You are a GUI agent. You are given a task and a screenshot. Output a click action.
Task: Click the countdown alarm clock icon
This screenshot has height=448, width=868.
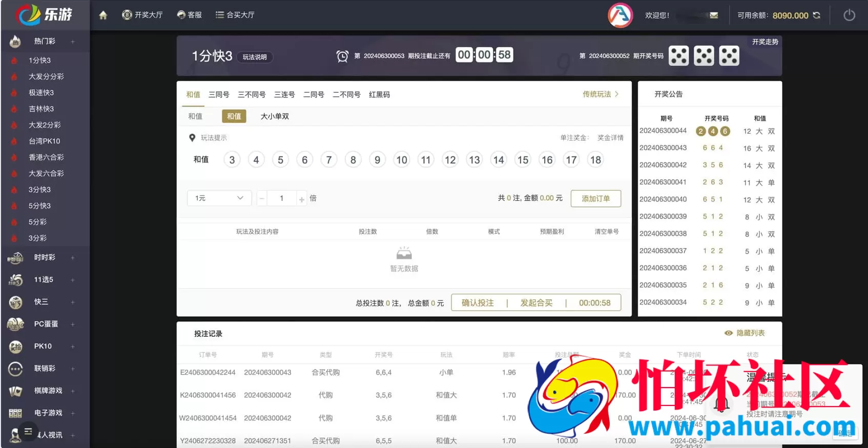point(342,56)
